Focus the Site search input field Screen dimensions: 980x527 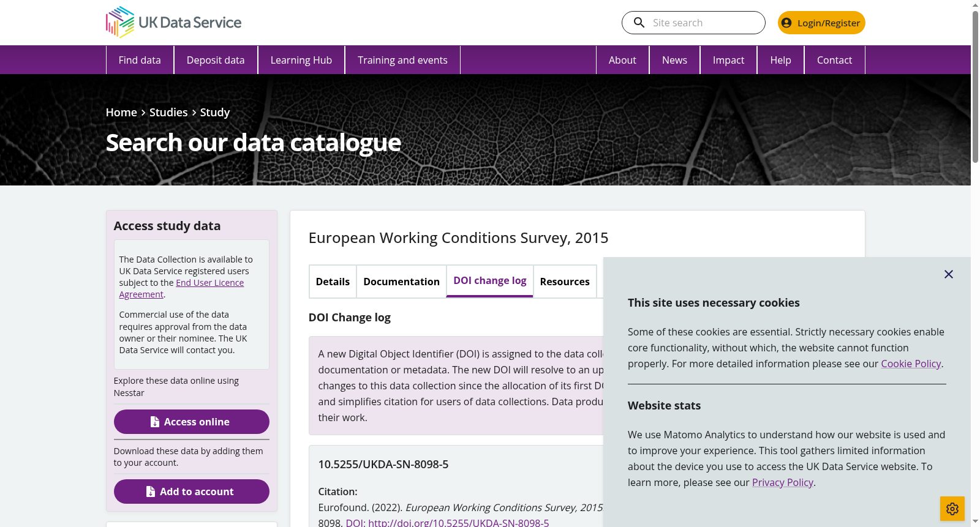[x=704, y=23]
